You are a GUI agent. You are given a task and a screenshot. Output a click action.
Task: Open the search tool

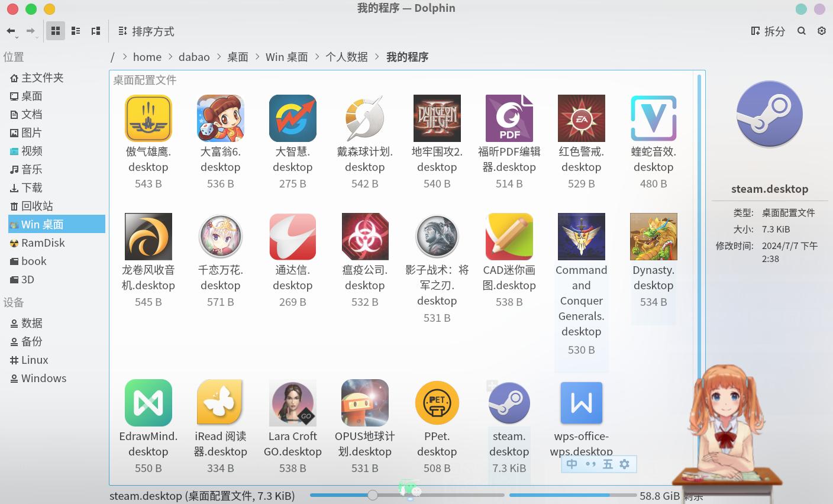[802, 31]
